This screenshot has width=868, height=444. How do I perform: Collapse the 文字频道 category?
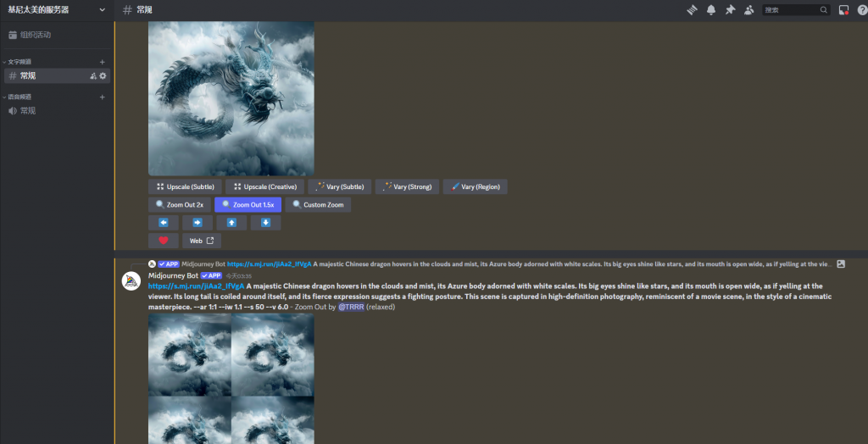pos(19,62)
